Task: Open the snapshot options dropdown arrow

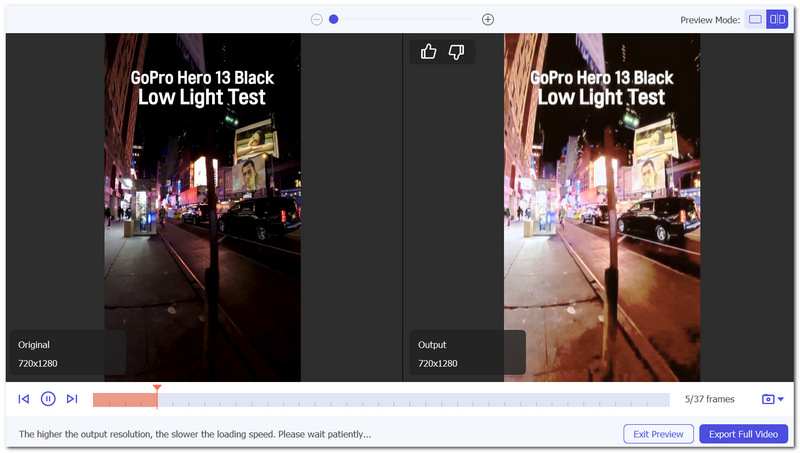Action: pyautogui.click(x=781, y=399)
